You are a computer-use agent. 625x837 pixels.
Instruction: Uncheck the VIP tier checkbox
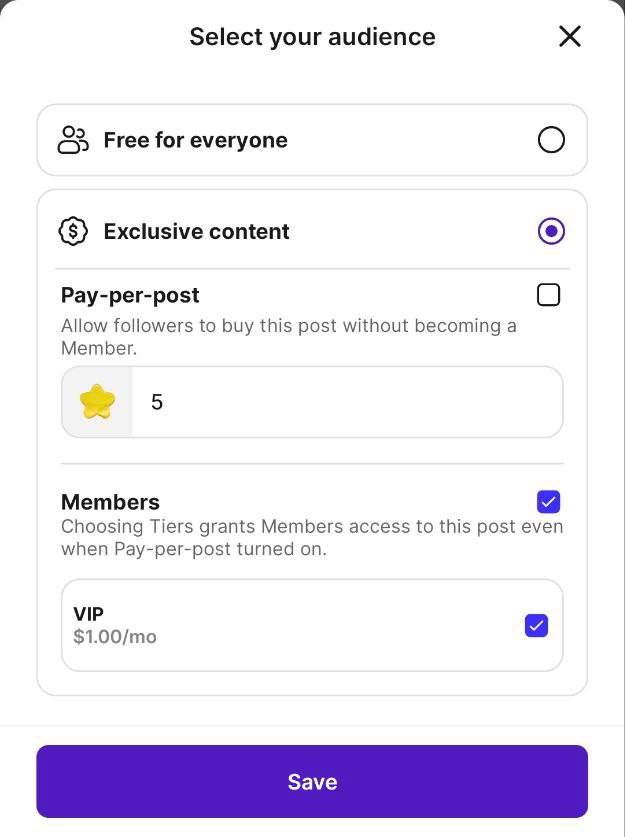(536, 625)
